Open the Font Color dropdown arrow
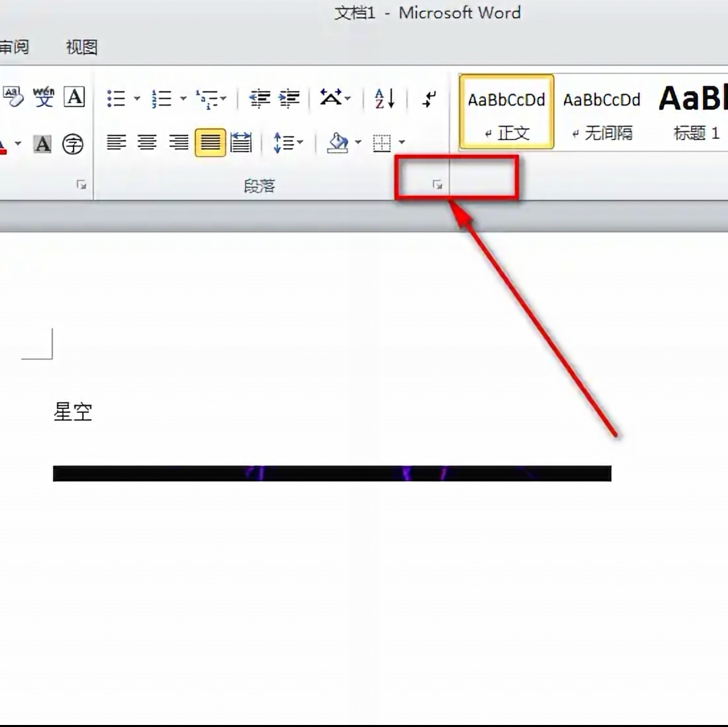Viewport: 728px width, 727px height. click(18, 144)
